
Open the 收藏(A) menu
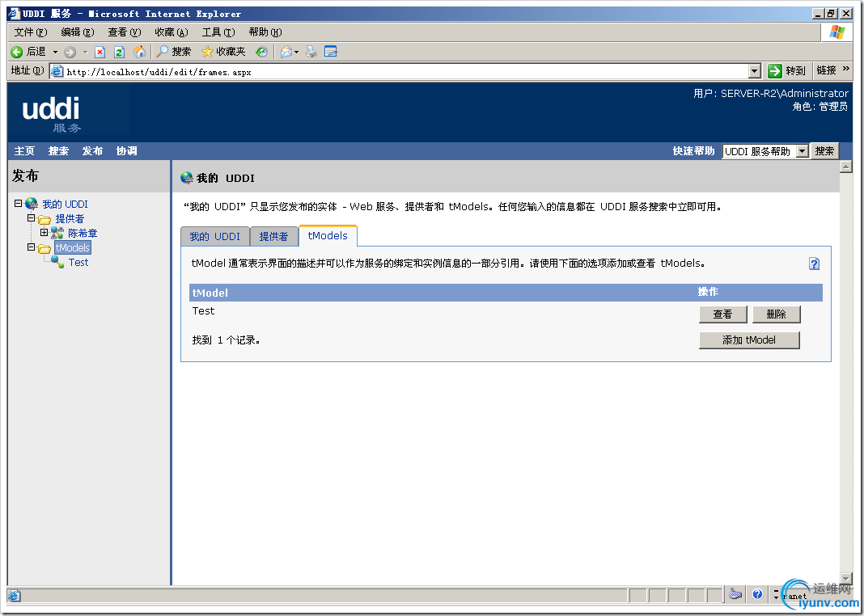[172, 32]
